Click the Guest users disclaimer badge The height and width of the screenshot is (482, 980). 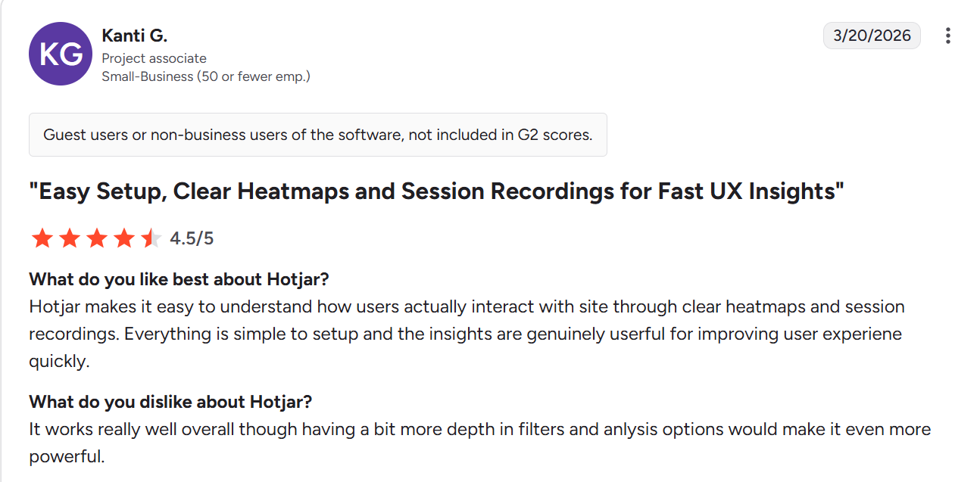[x=318, y=135]
